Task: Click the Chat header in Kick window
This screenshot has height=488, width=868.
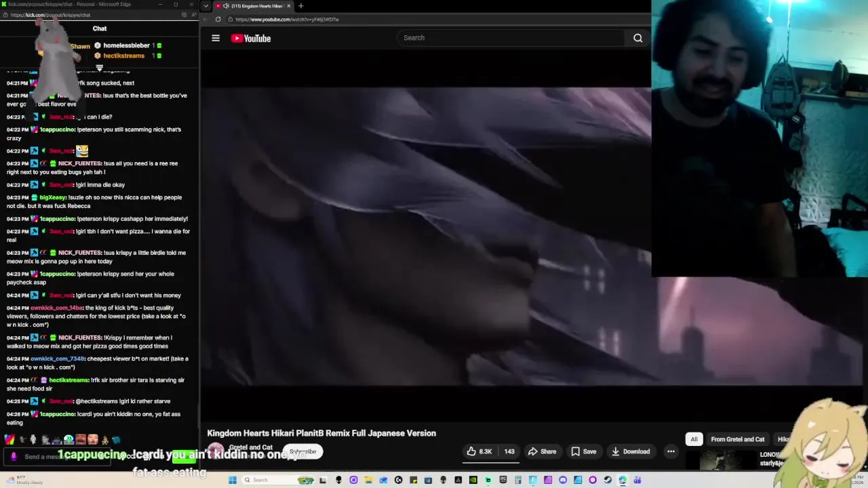Action: 100,28
